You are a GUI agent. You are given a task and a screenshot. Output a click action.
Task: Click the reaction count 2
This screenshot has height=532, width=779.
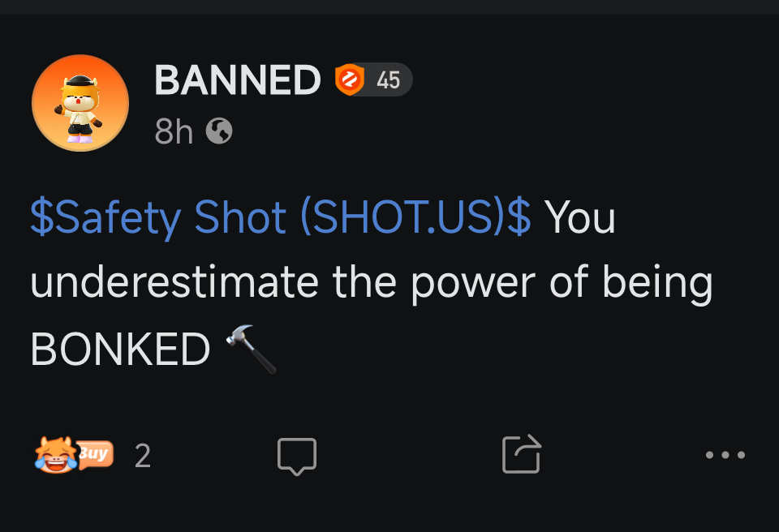tap(143, 457)
